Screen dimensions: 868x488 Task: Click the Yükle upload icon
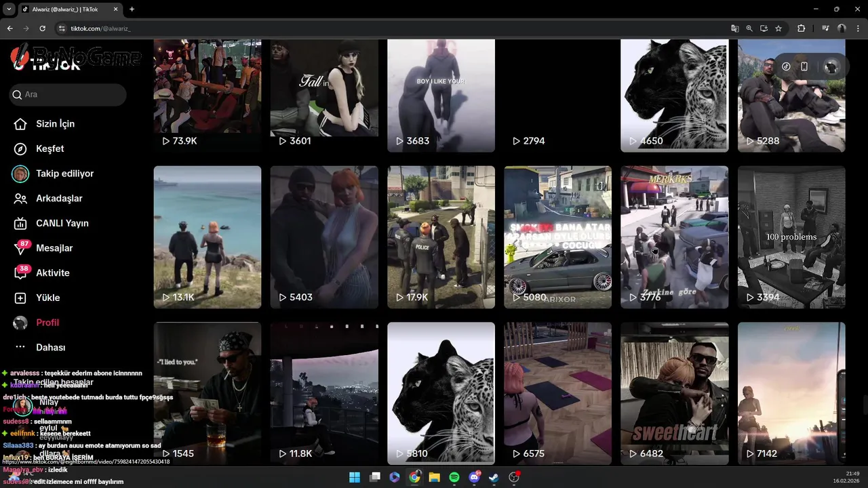pyautogui.click(x=21, y=298)
